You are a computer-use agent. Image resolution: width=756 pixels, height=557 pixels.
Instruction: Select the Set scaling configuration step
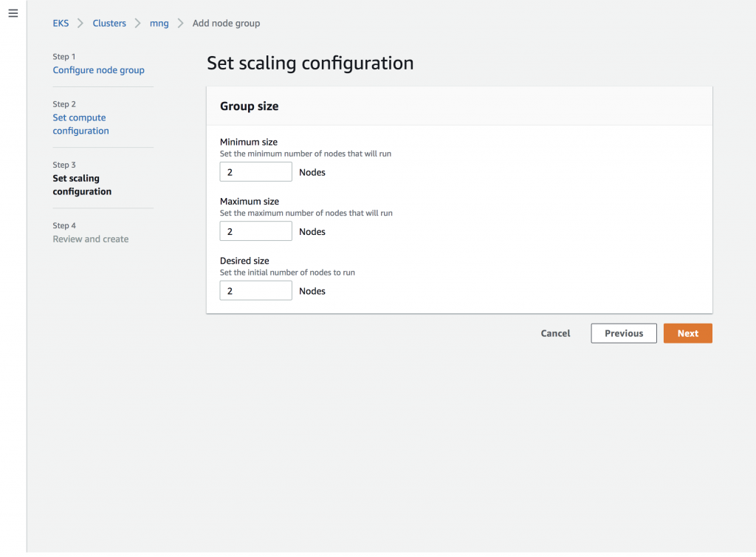(x=82, y=185)
